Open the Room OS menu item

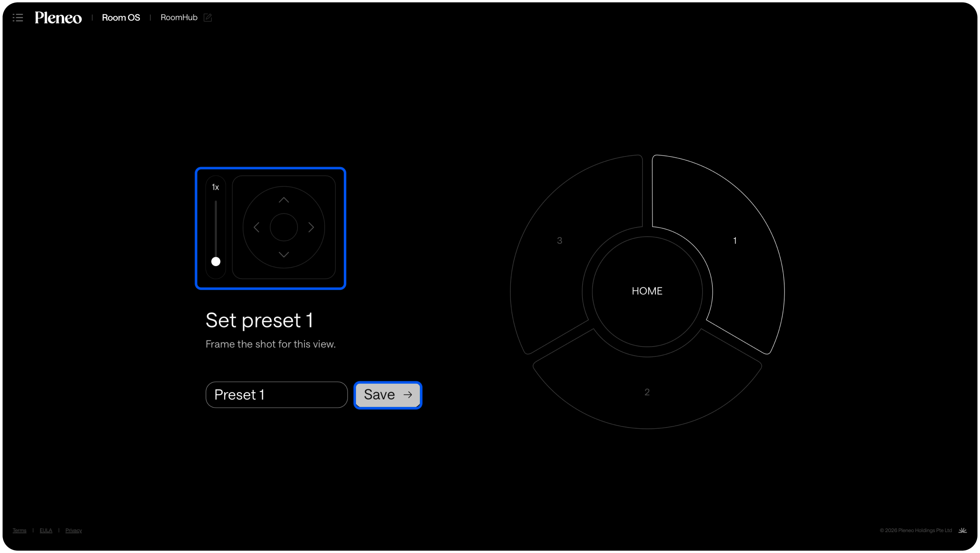121,18
